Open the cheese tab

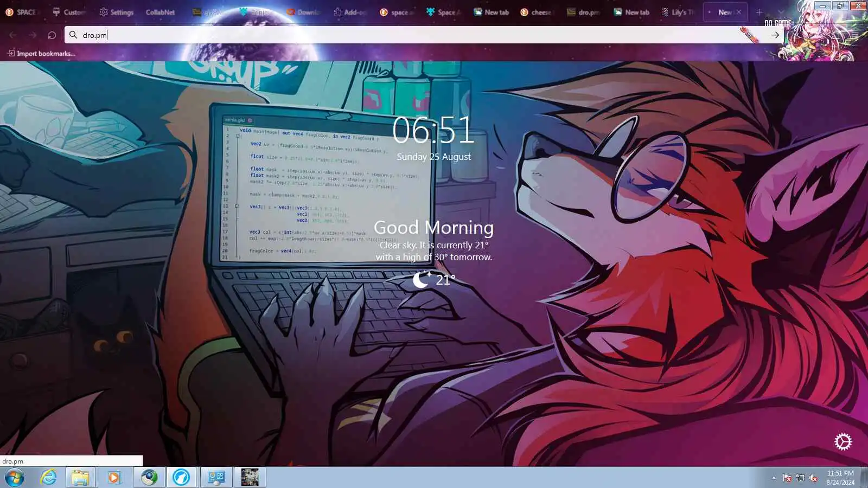click(x=536, y=12)
